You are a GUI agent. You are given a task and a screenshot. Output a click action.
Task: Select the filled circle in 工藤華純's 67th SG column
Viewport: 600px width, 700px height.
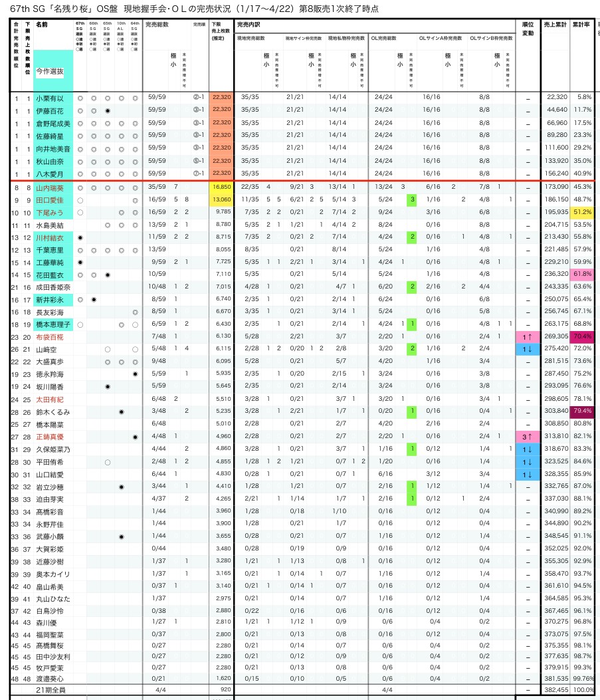pos(80,263)
